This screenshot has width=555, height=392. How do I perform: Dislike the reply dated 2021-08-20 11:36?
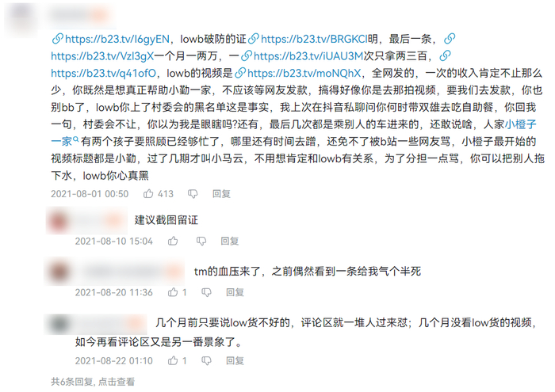click(206, 292)
